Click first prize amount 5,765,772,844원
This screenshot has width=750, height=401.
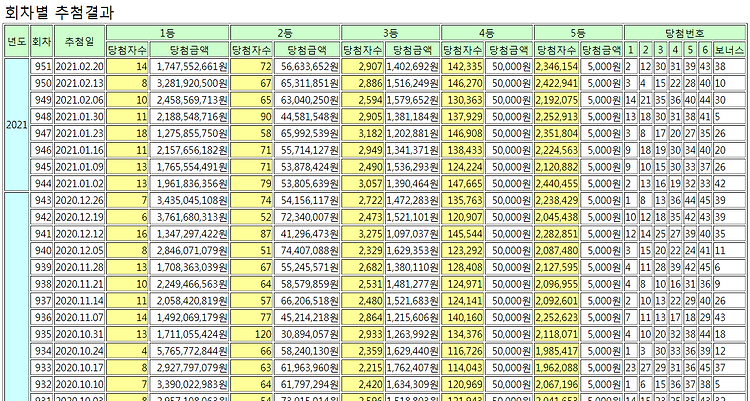point(189,351)
